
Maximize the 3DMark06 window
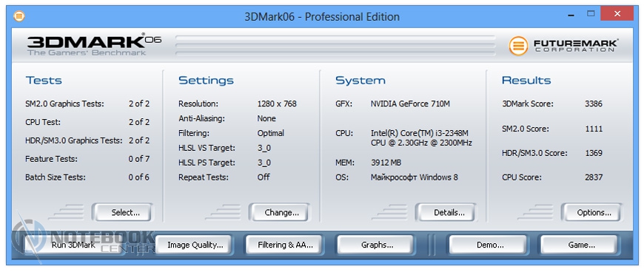[x=591, y=14]
